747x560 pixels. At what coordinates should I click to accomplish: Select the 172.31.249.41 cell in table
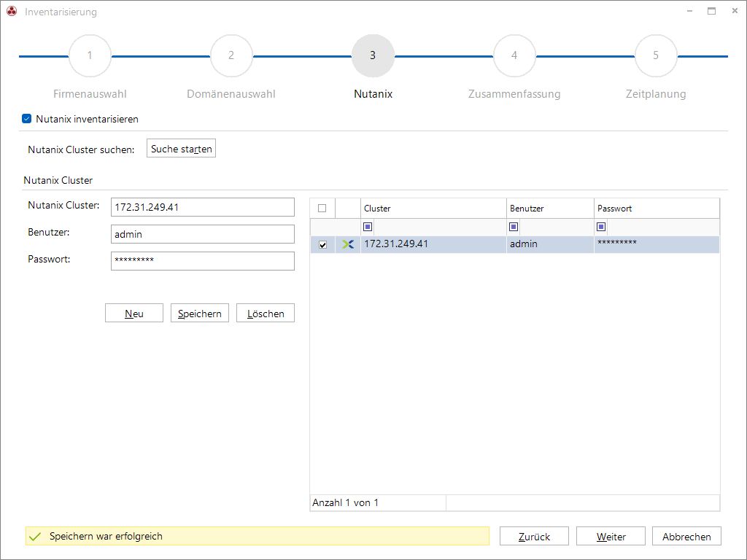[433, 244]
